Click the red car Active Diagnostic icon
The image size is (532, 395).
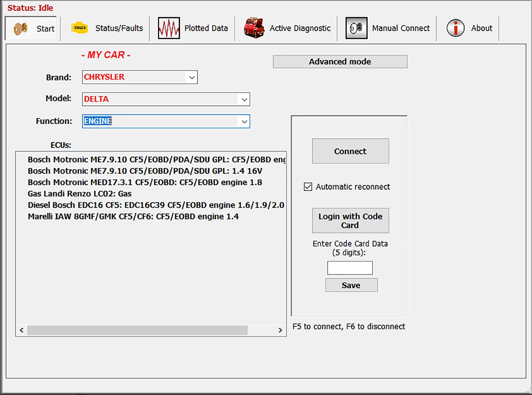[x=254, y=28]
